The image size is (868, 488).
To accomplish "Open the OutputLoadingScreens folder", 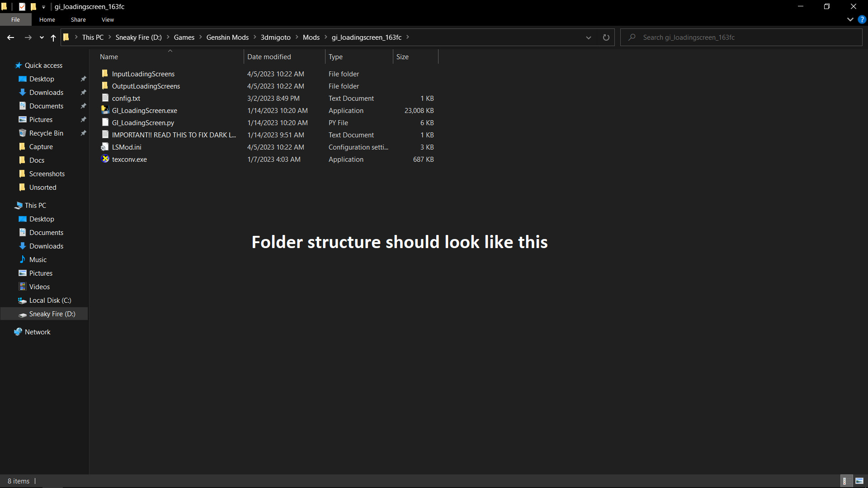I will click(146, 86).
